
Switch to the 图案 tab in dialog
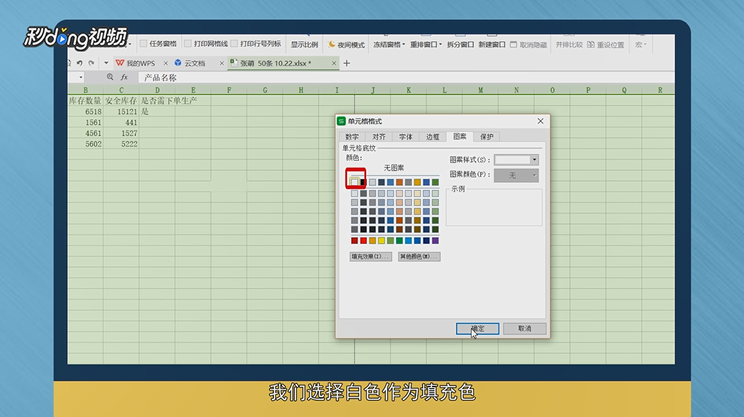pos(459,136)
